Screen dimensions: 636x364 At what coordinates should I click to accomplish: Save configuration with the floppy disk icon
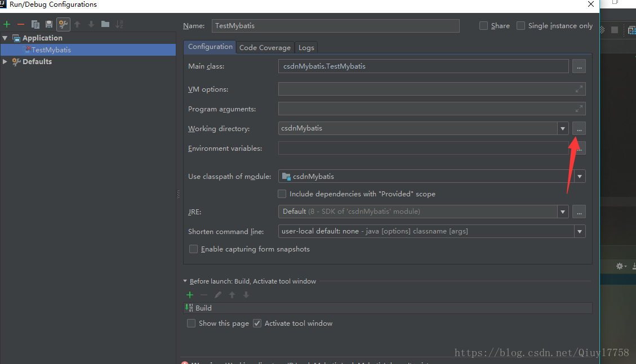(49, 24)
